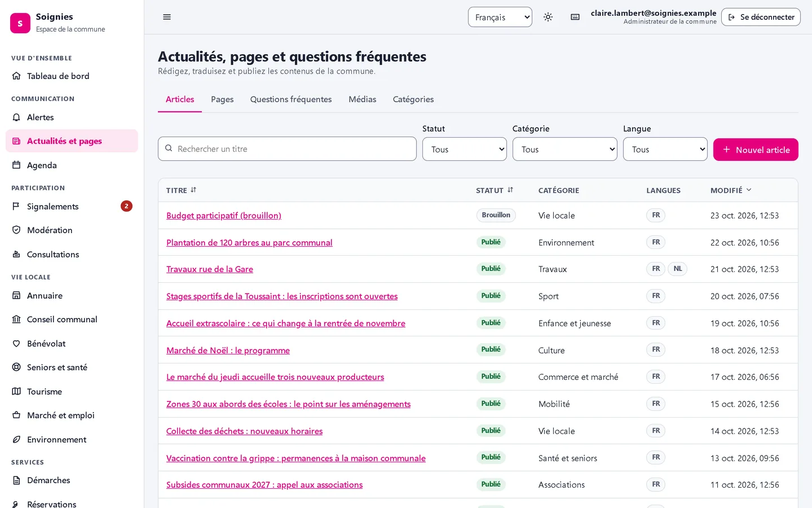Open Marché et emploi bag icon

pyautogui.click(x=16, y=415)
